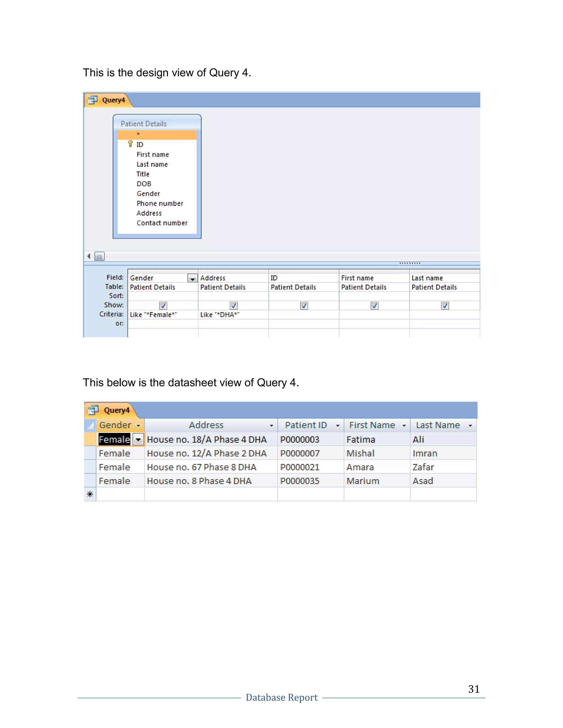
Task: Click the Address column header in datasheet
Action: 211,425
